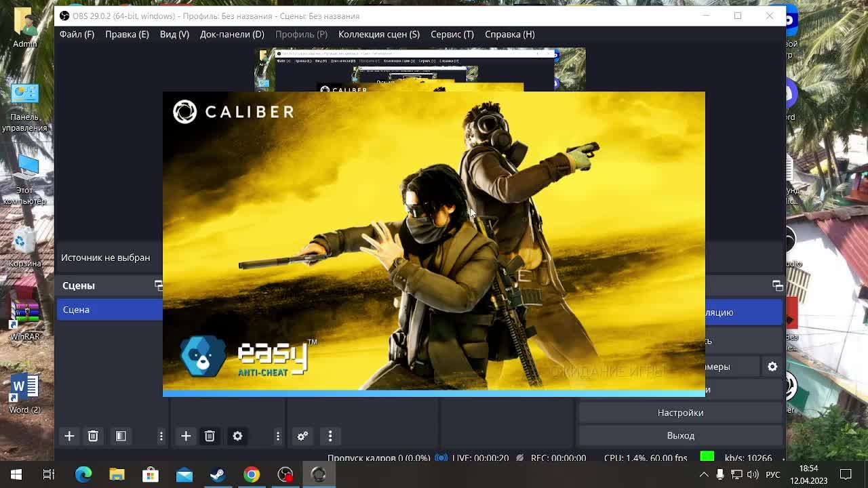Open scene filters icon in Scenes panel
The height and width of the screenshot is (488, 868).
point(121,436)
